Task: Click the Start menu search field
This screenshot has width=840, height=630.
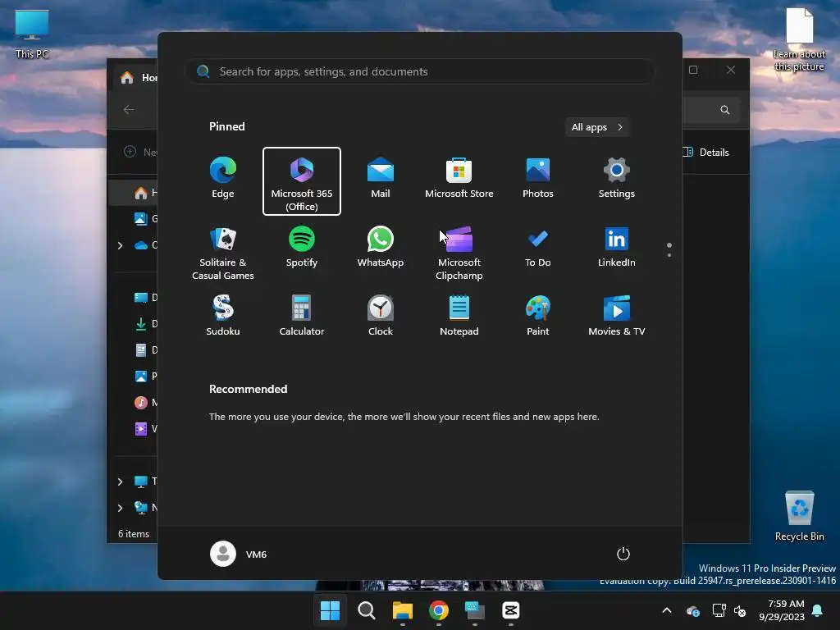Action: 420,71
